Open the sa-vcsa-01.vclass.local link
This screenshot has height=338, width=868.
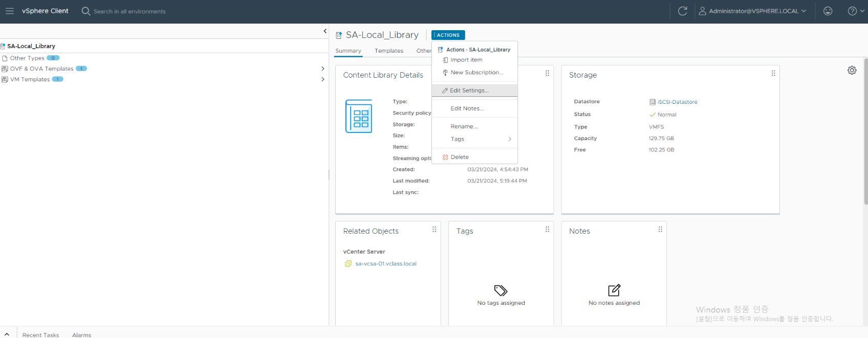point(386,264)
